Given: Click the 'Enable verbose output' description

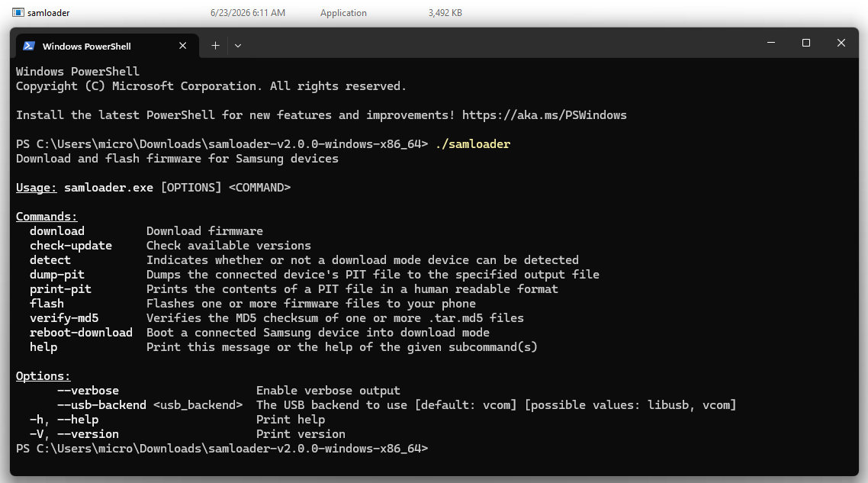Looking at the screenshot, I should [328, 391].
